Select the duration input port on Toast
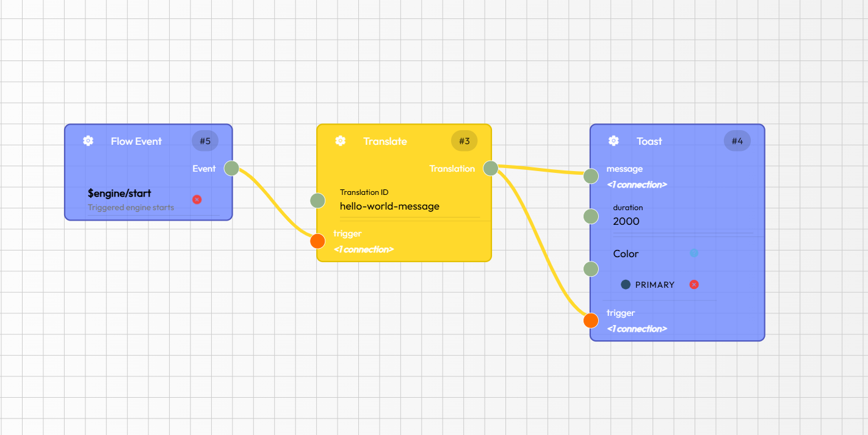 (591, 216)
